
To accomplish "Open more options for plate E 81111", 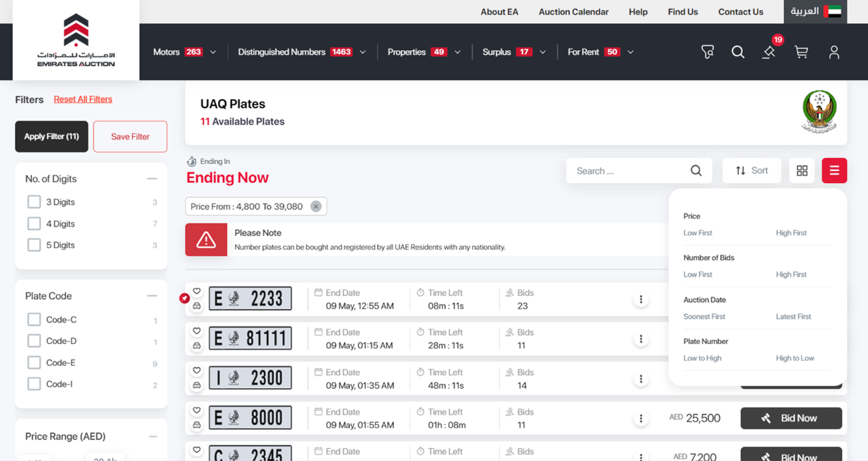I will point(641,339).
